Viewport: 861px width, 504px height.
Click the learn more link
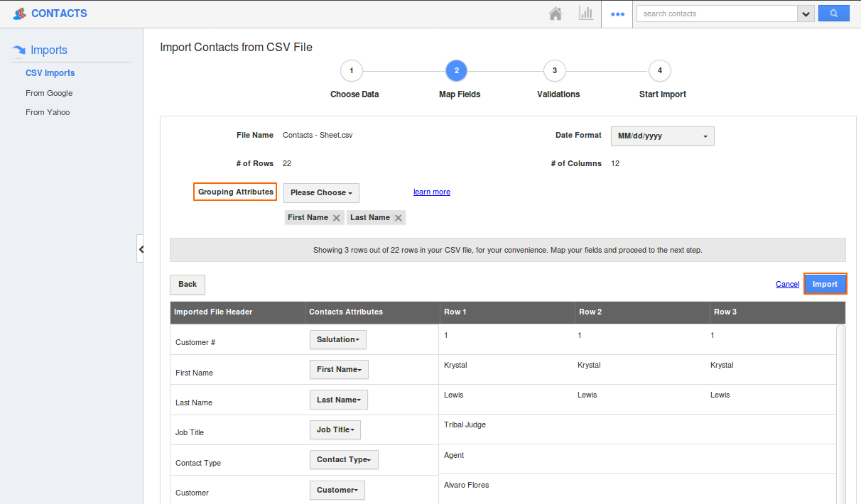point(431,192)
